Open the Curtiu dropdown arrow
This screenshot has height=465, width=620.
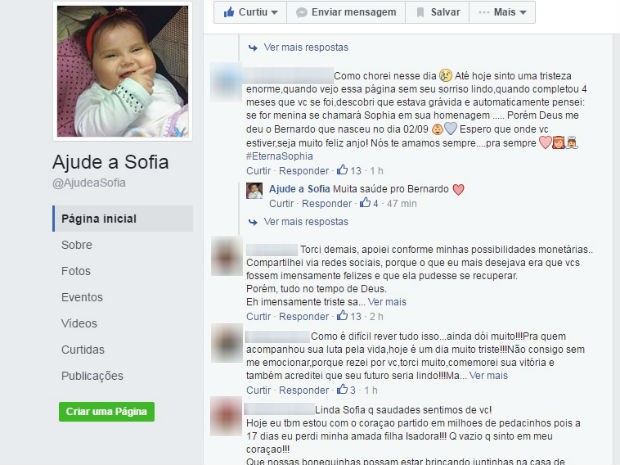pos(274,12)
